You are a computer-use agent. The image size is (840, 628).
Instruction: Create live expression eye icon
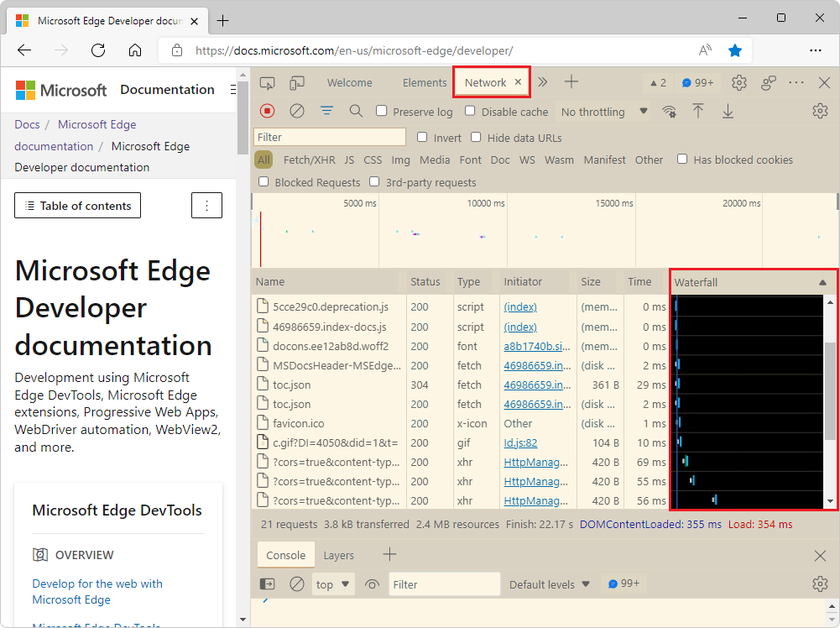click(372, 584)
